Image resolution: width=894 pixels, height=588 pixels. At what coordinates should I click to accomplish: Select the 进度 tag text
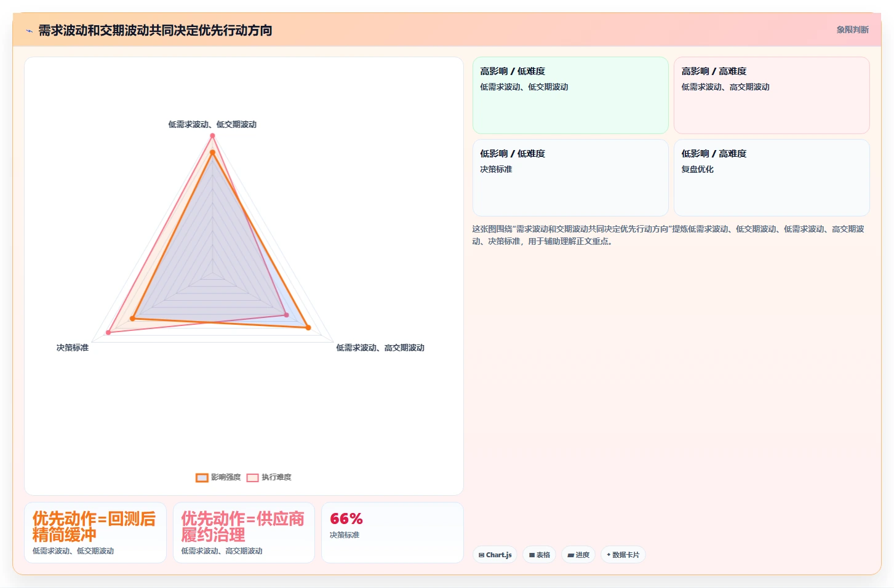tap(583, 555)
